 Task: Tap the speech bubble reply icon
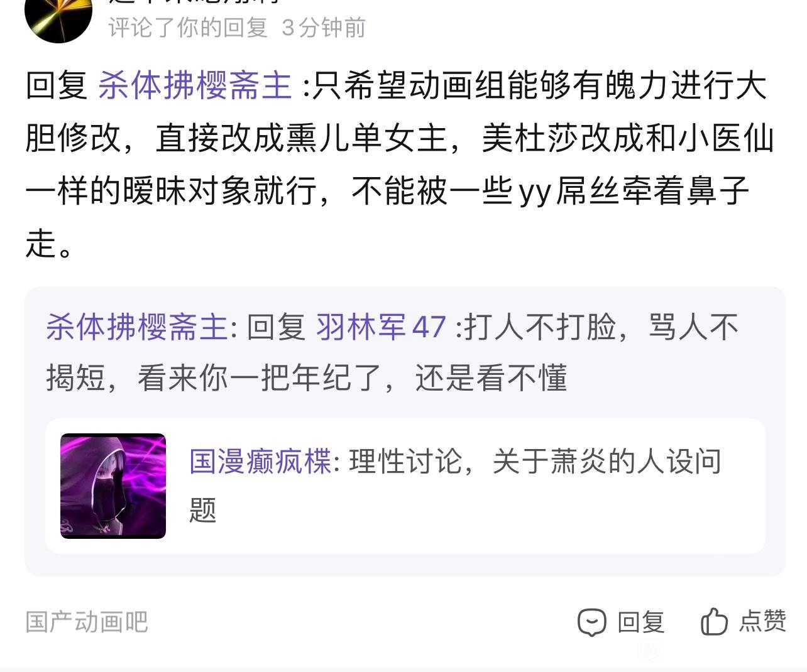[x=591, y=622]
